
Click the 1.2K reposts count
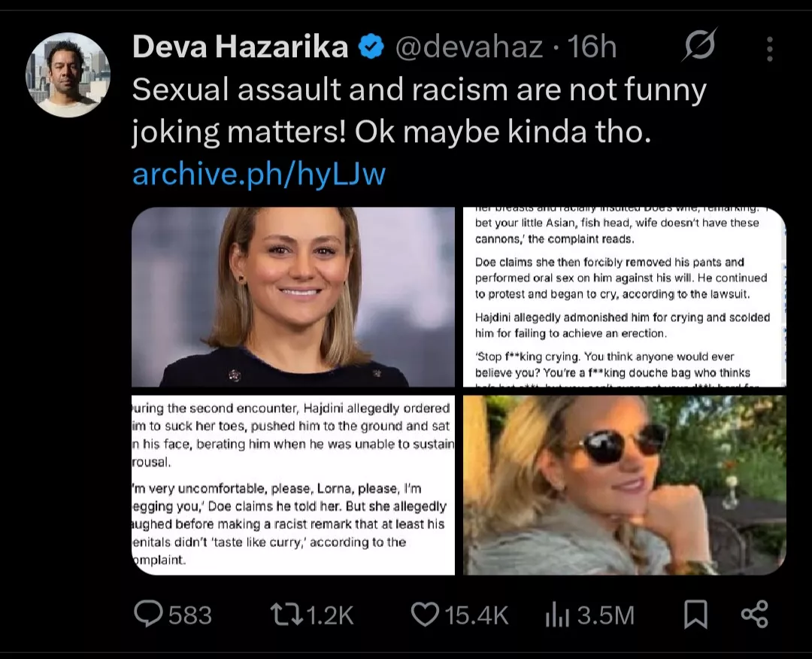point(331,615)
